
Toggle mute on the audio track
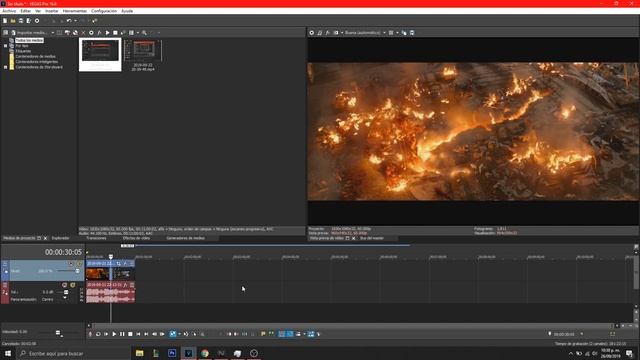click(x=64, y=285)
